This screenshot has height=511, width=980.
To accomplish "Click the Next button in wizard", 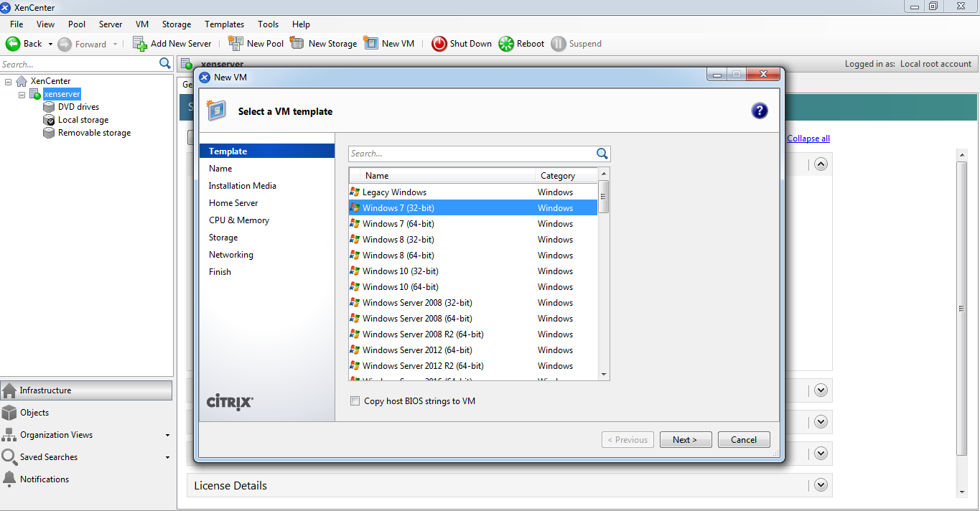I will pos(686,440).
